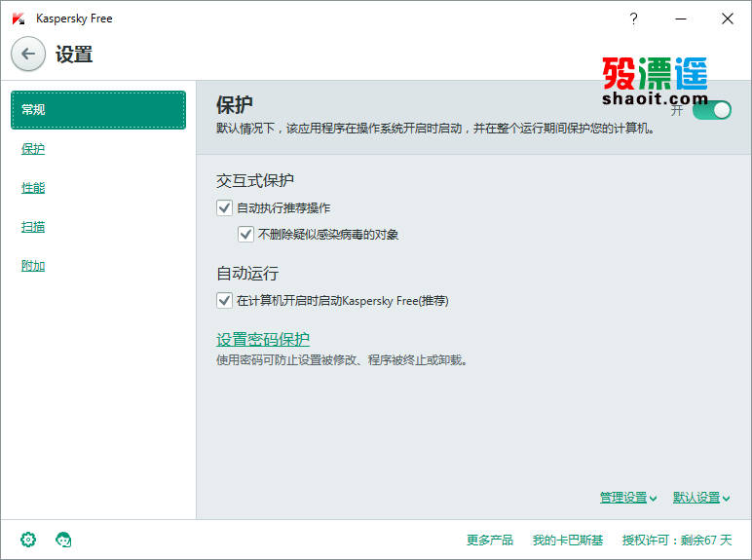Viewport: 752px width, 560px height.
Task: Open 更多产品 link
Action: (x=490, y=541)
